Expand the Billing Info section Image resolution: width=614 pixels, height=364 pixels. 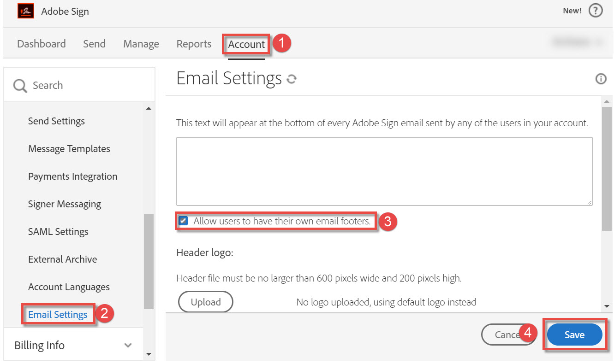click(128, 345)
